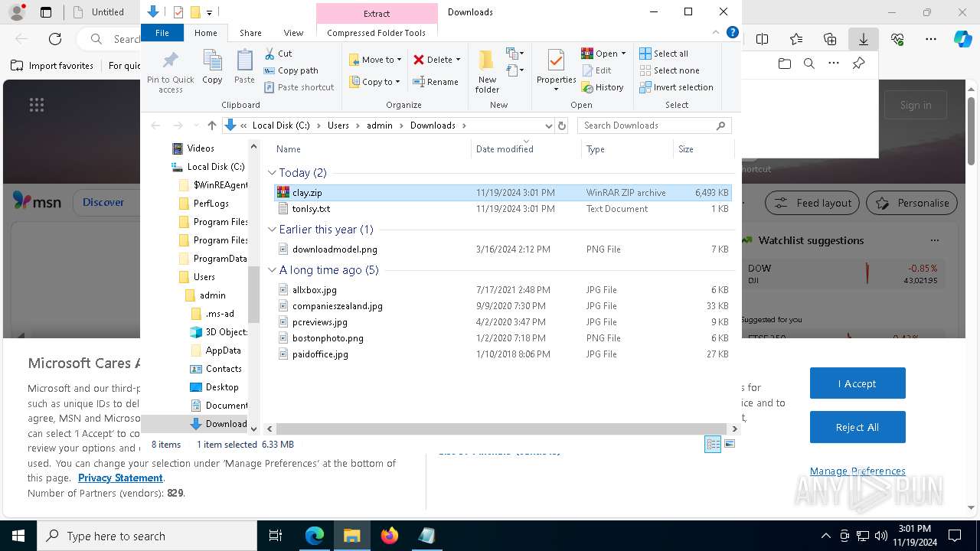980x551 pixels.
Task: Click the Paste ribbon icon
Action: click(244, 67)
